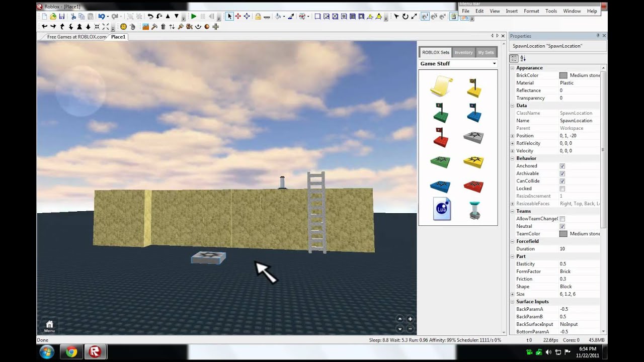Toggle the Archivable checkbox
This screenshot has height=362, width=644.
(562, 173)
